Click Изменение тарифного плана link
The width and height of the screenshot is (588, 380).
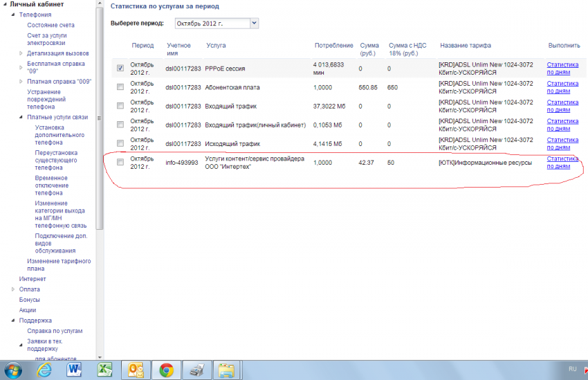click(x=59, y=265)
